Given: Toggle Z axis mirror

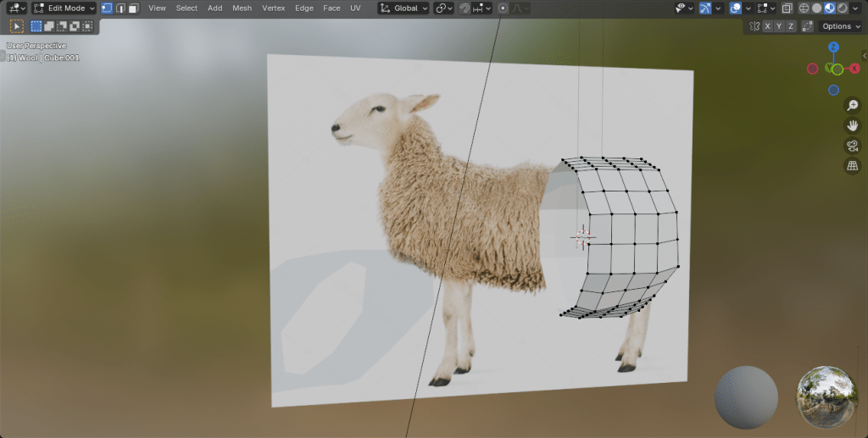Looking at the screenshot, I should pos(791,26).
